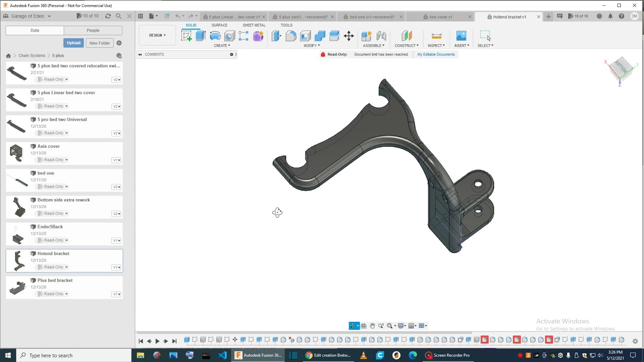Select the Create Form purple icon
644x362 pixels.
pos(258,36)
